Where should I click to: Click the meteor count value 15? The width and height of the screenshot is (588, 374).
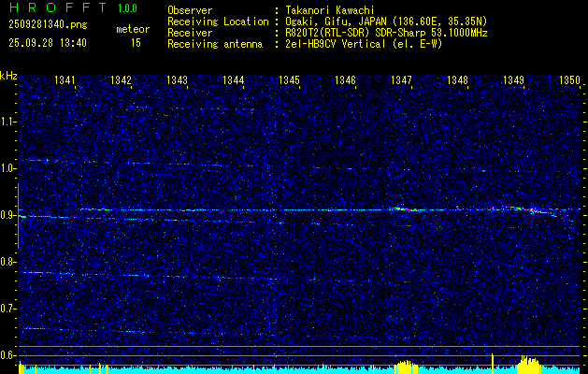pos(136,43)
